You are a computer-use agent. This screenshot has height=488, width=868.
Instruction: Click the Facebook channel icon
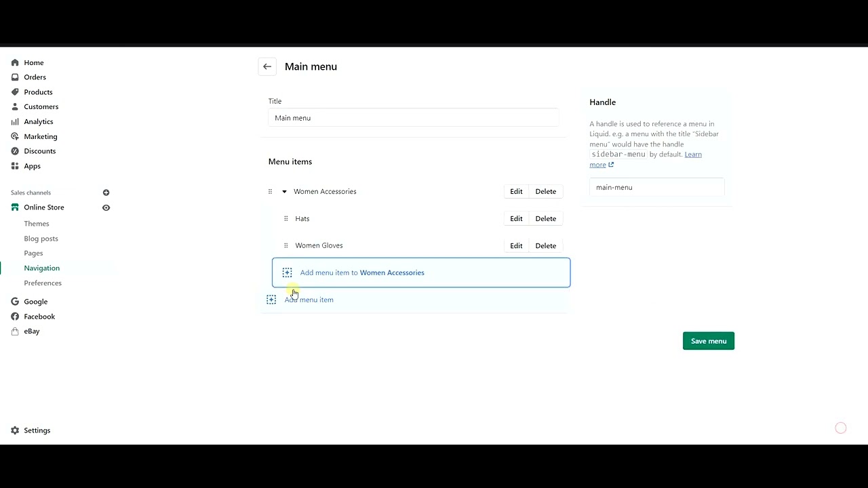click(x=15, y=317)
